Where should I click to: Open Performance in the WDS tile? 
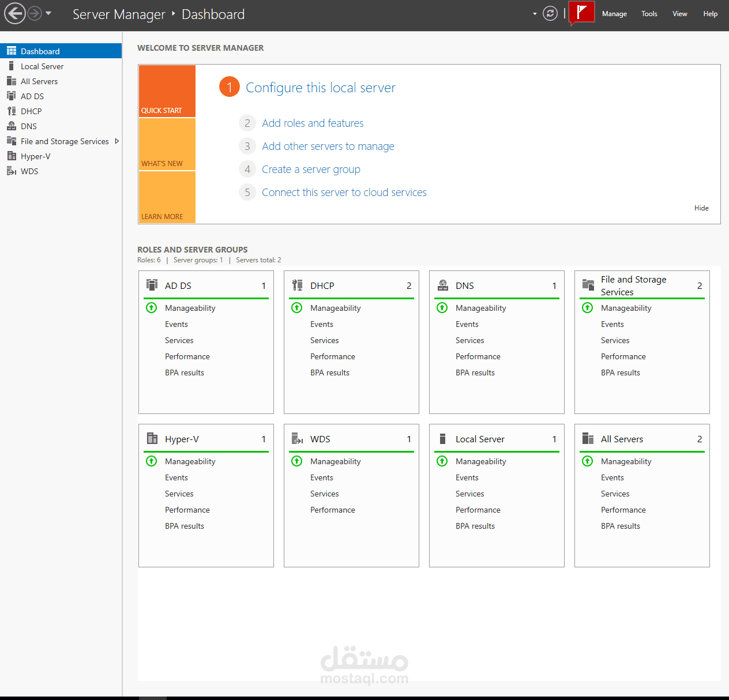pos(333,510)
